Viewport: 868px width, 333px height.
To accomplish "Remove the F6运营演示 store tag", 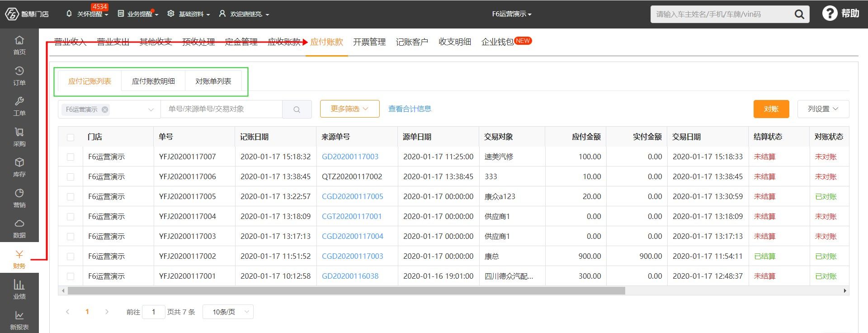I will point(105,109).
